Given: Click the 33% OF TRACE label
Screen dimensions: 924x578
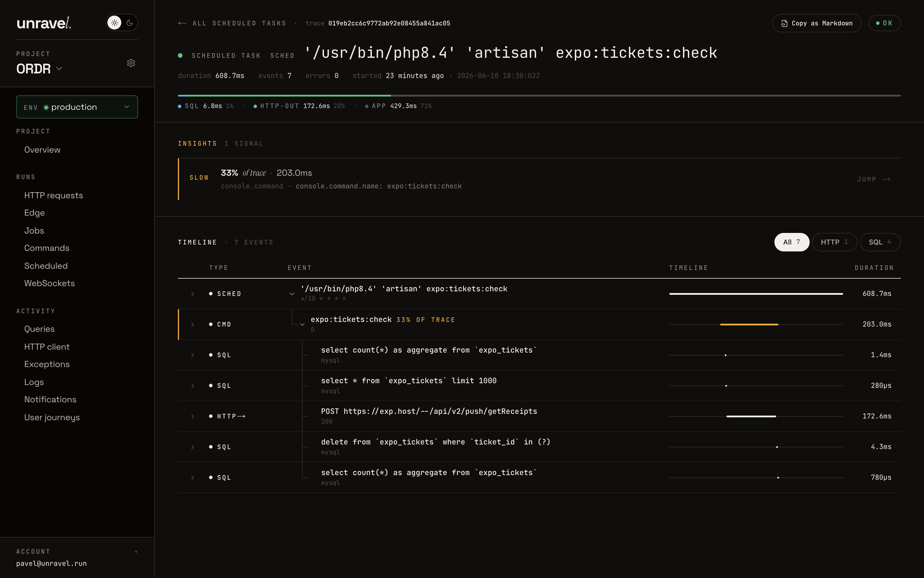Looking at the screenshot, I should point(426,320).
